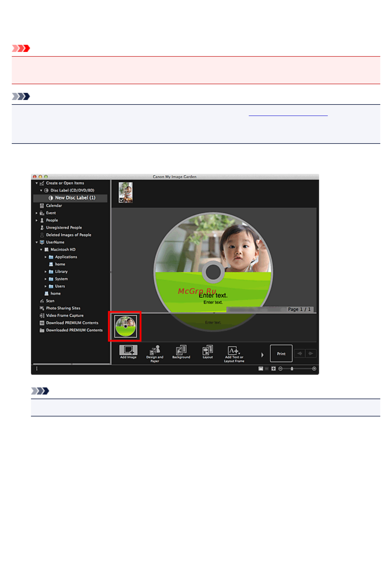Screen dimensions: 392x582
Task: Collapse Create or Open Items tree
Action: click(x=37, y=183)
